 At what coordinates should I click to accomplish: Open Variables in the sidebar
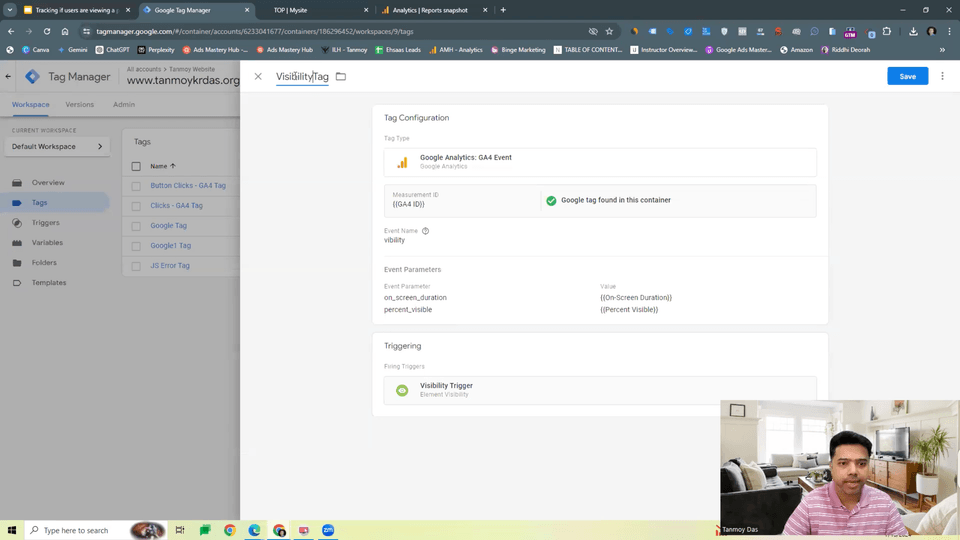47,242
